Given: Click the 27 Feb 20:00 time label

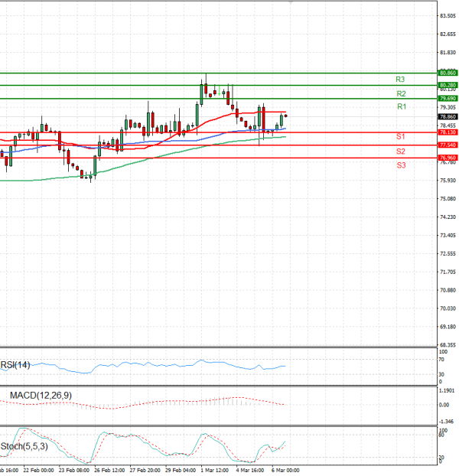Looking at the screenshot, I should pyautogui.click(x=145, y=470).
